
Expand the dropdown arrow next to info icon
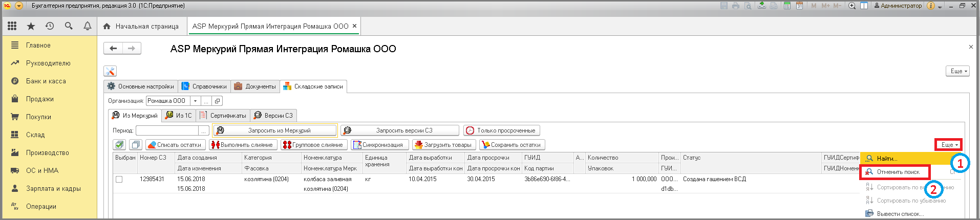tap(940, 6)
